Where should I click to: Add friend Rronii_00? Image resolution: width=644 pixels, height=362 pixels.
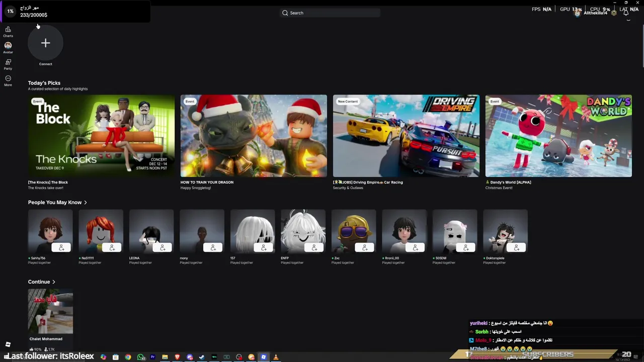(415, 247)
